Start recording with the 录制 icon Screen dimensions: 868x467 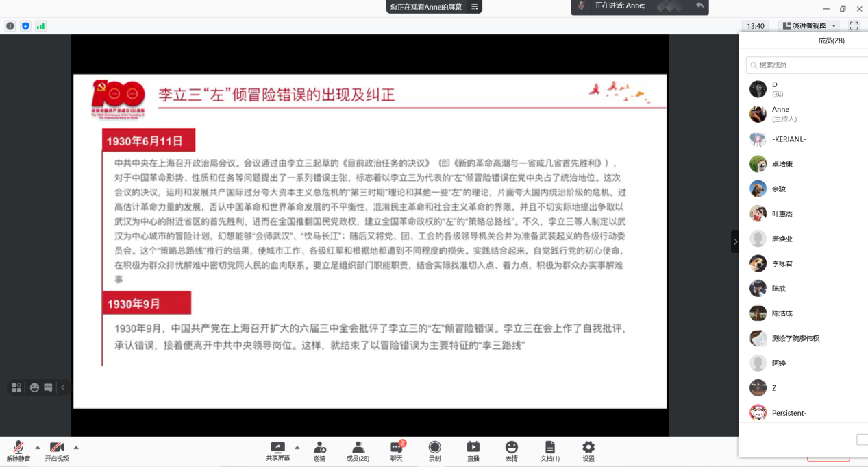coord(434,448)
